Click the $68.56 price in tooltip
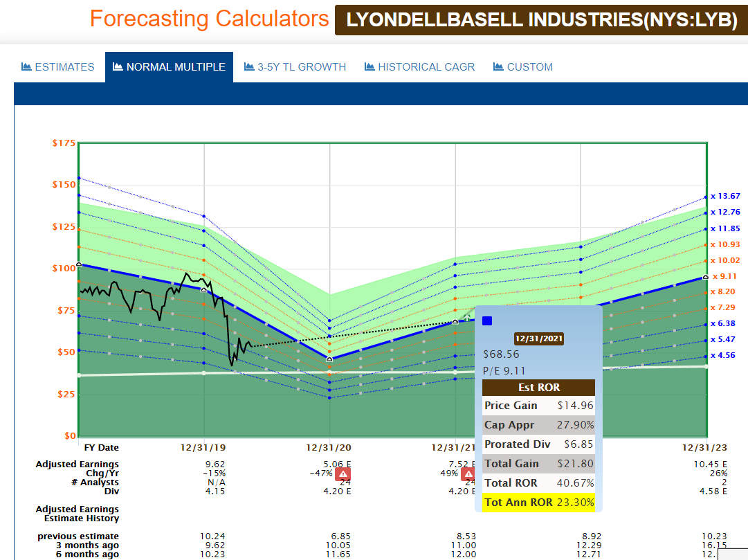 point(501,354)
